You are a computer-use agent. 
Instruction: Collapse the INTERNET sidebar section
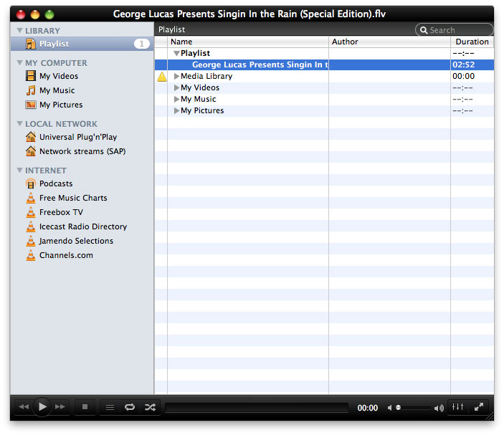19,171
